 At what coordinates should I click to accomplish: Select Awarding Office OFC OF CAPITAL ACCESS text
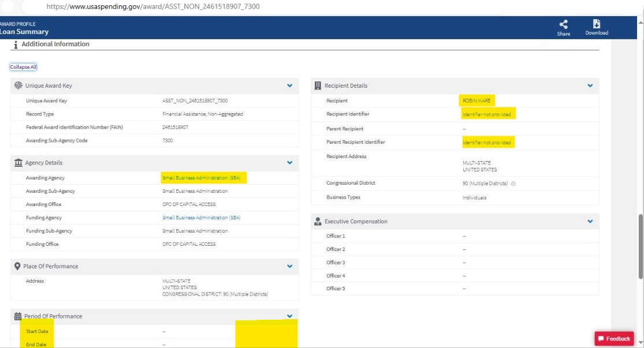[189, 204]
